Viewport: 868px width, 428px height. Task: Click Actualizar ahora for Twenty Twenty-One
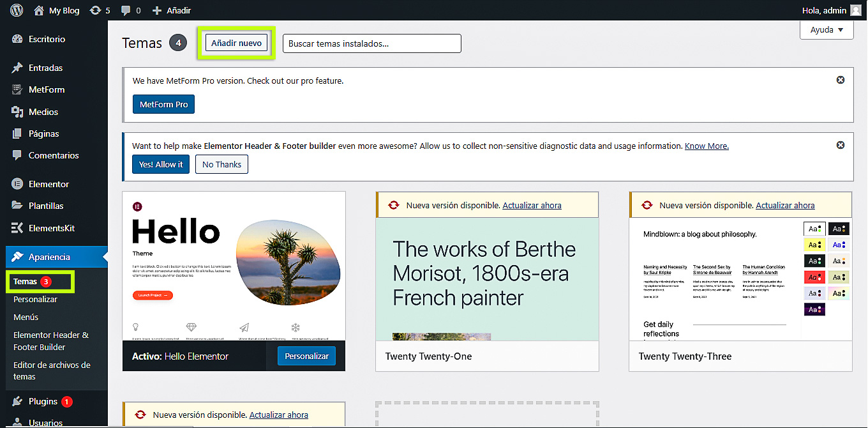(532, 205)
